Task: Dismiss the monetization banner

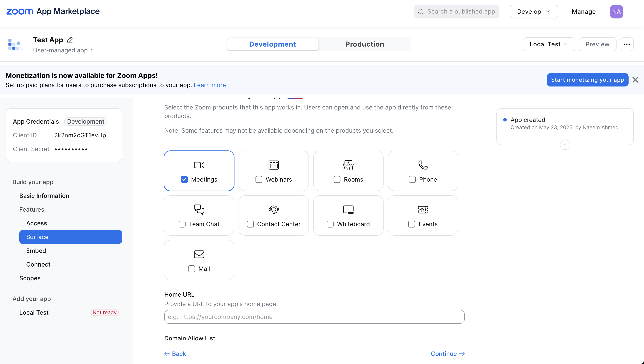Action: 635,80
